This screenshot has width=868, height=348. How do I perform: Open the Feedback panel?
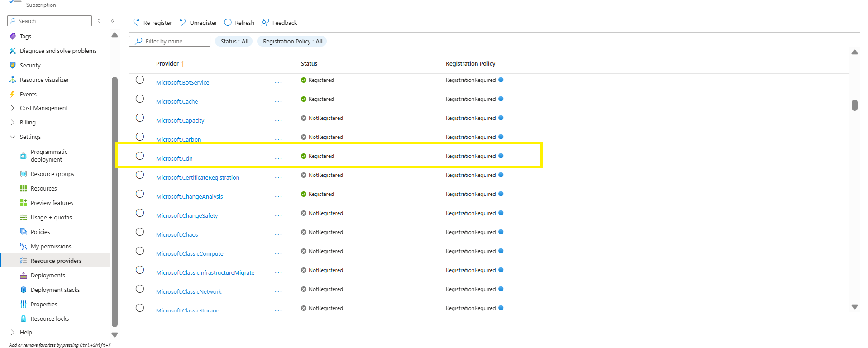[279, 23]
